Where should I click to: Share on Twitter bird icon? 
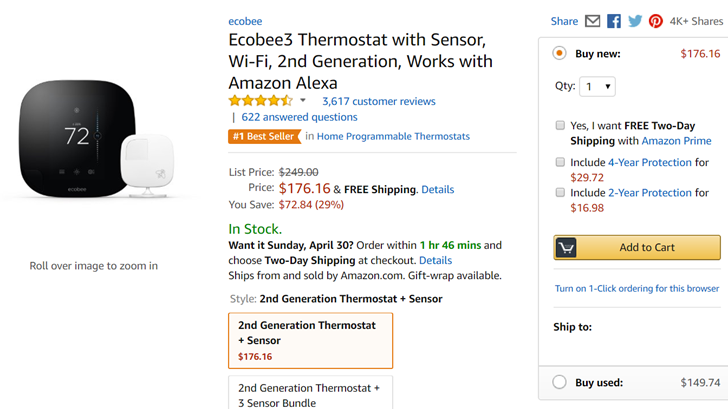point(635,21)
